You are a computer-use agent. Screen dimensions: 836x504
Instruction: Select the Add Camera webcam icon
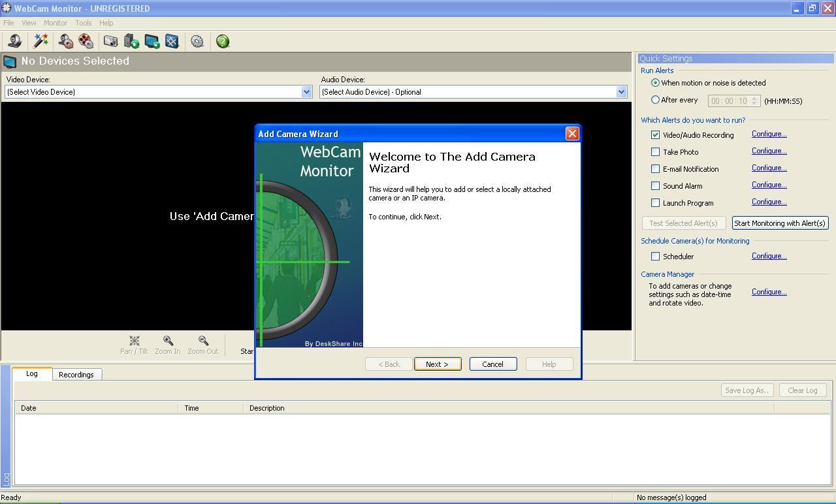[x=14, y=41]
